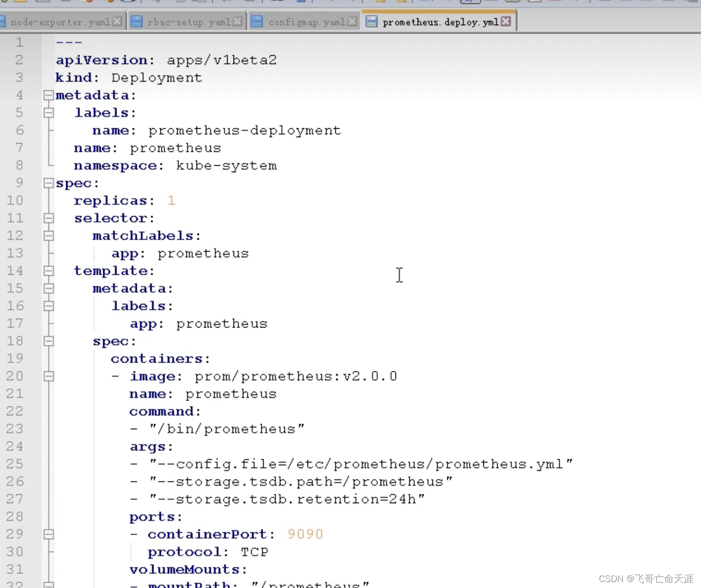Click the text 'args:'
This screenshot has width=701, height=588.
151,447
